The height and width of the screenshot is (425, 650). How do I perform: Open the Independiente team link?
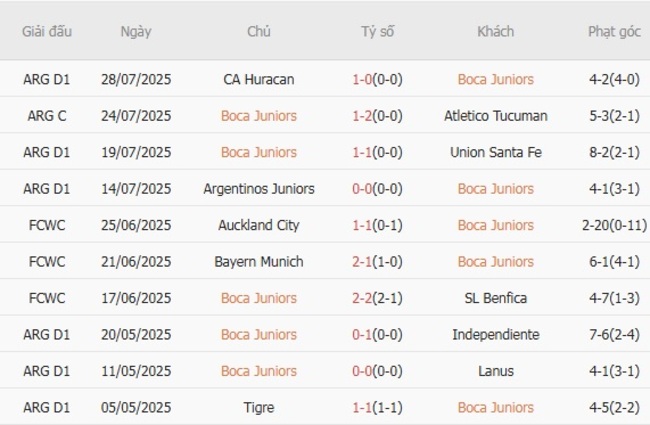495,335
